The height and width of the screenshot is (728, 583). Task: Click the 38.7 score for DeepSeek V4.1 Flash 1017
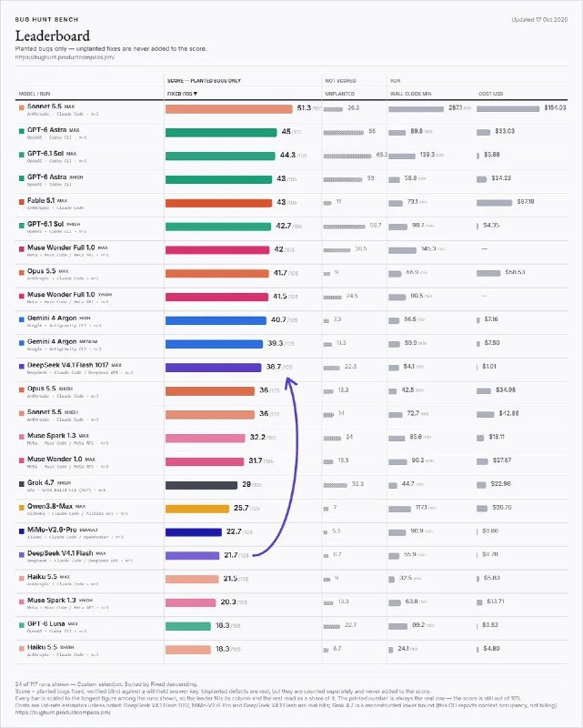coord(274,367)
